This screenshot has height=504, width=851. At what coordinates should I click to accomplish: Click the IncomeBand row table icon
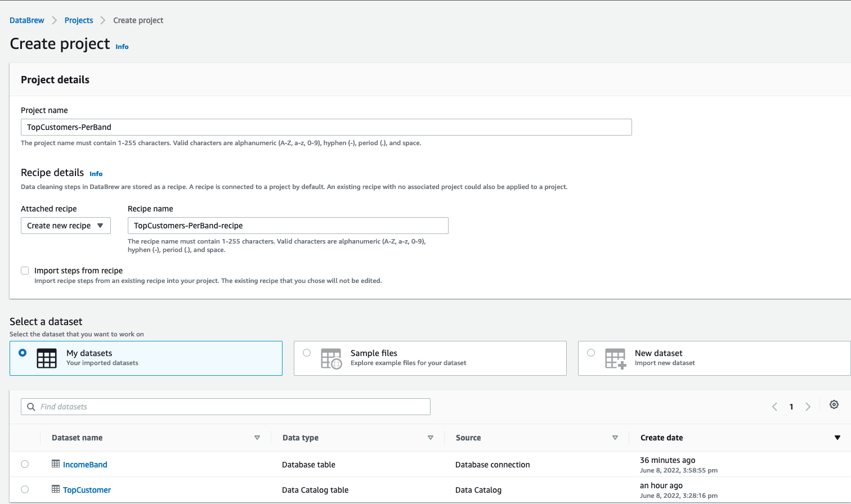point(56,464)
